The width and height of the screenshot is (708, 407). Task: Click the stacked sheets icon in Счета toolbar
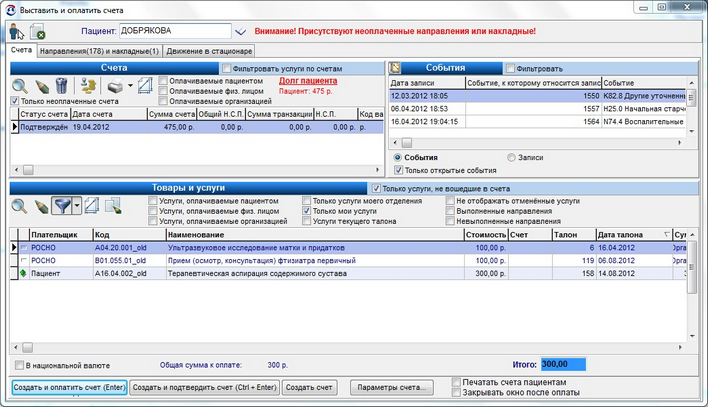[x=145, y=85]
